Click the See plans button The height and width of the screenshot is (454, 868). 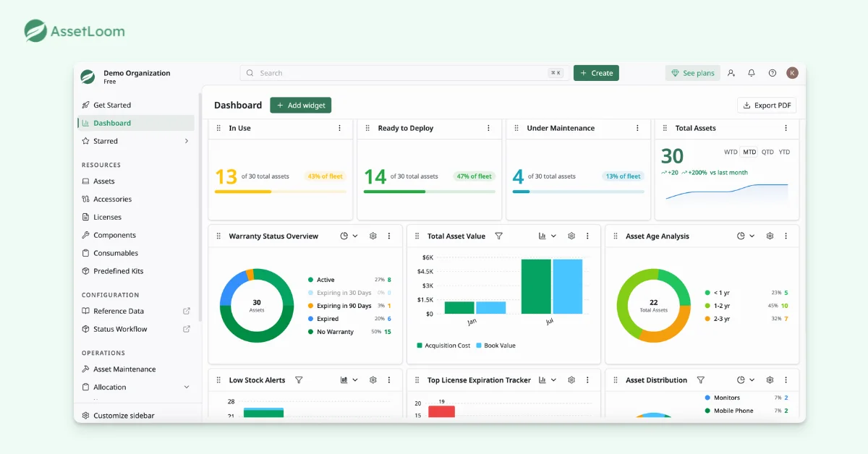click(692, 73)
